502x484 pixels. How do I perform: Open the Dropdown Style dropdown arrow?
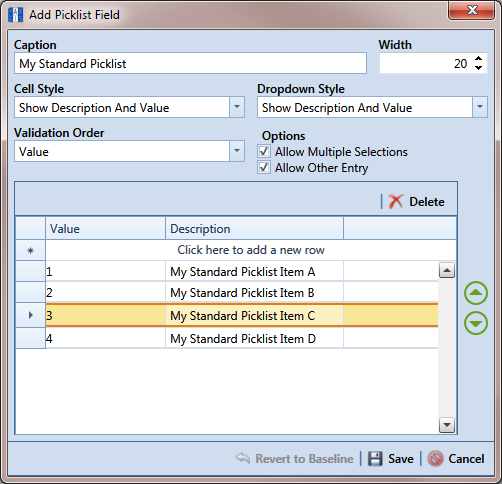(x=480, y=107)
